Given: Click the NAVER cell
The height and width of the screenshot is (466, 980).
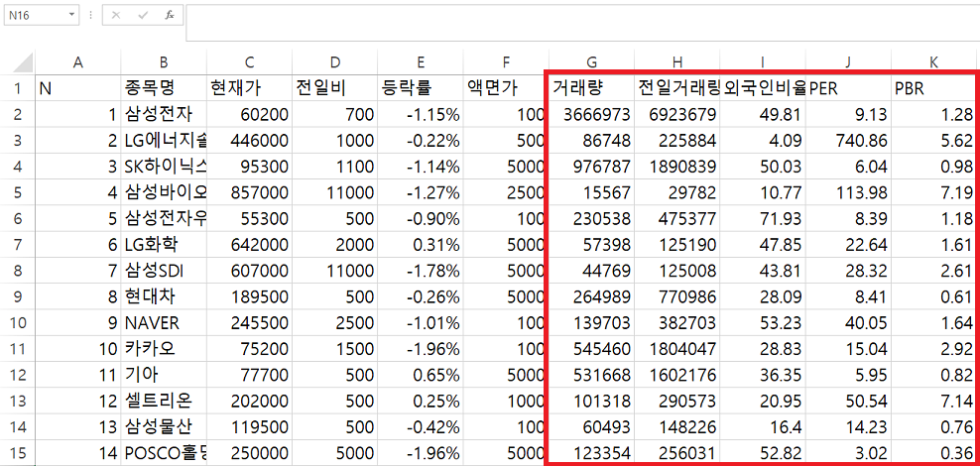Looking at the screenshot, I should [164, 322].
